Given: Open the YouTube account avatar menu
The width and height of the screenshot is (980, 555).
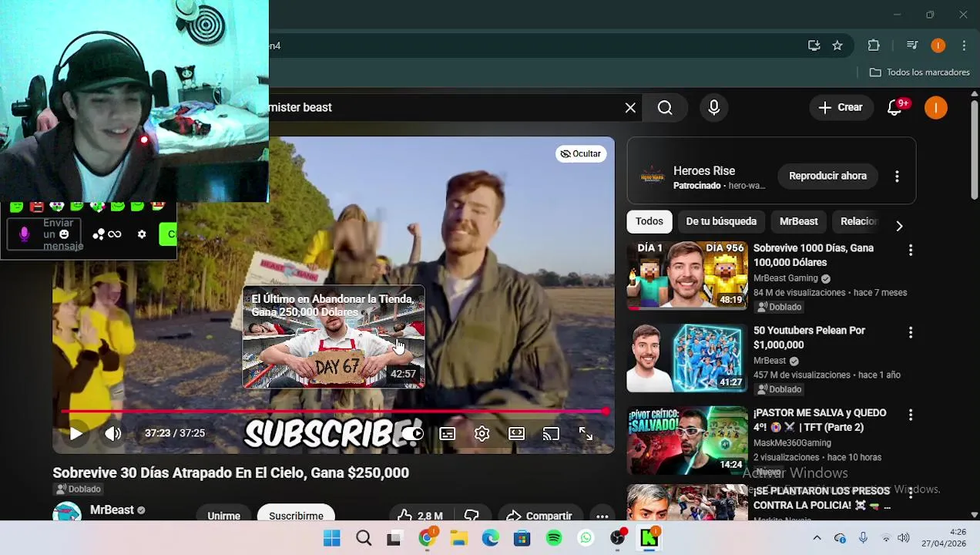Looking at the screenshot, I should pos(935,108).
